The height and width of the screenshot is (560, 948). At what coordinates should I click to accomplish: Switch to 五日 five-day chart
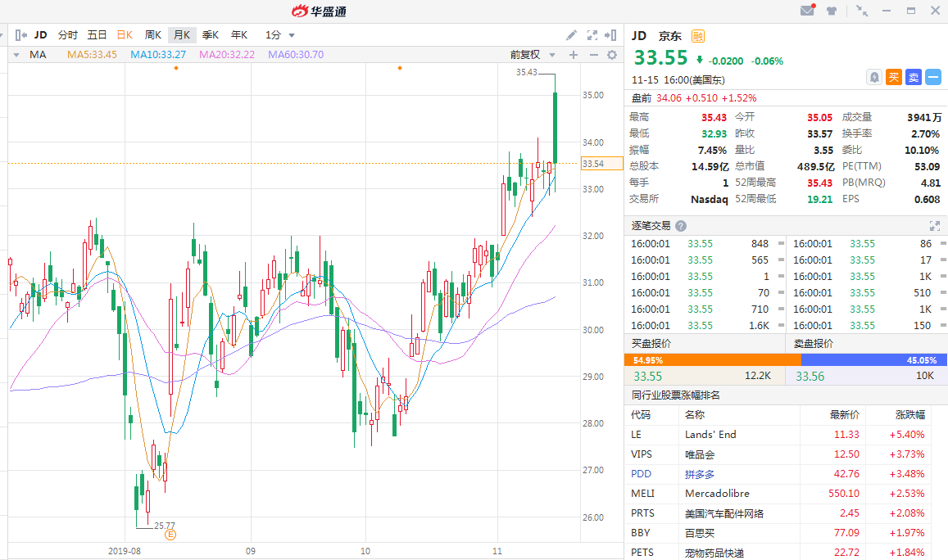pos(97,35)
